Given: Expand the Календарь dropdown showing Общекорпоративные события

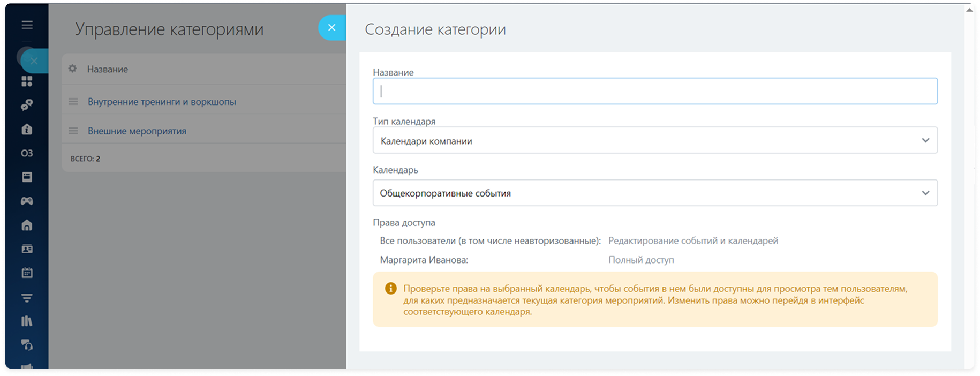Looking at the screenshot, I should [x=654, y=193].
